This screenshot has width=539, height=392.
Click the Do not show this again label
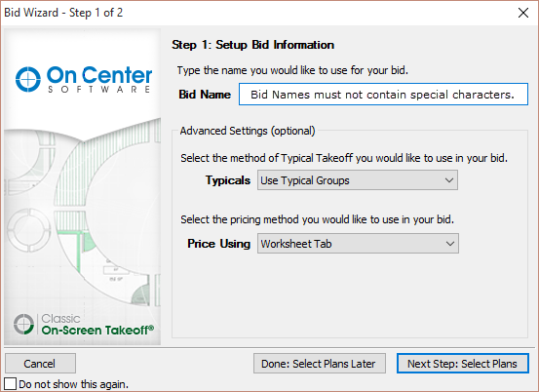[x=73, y=384]
